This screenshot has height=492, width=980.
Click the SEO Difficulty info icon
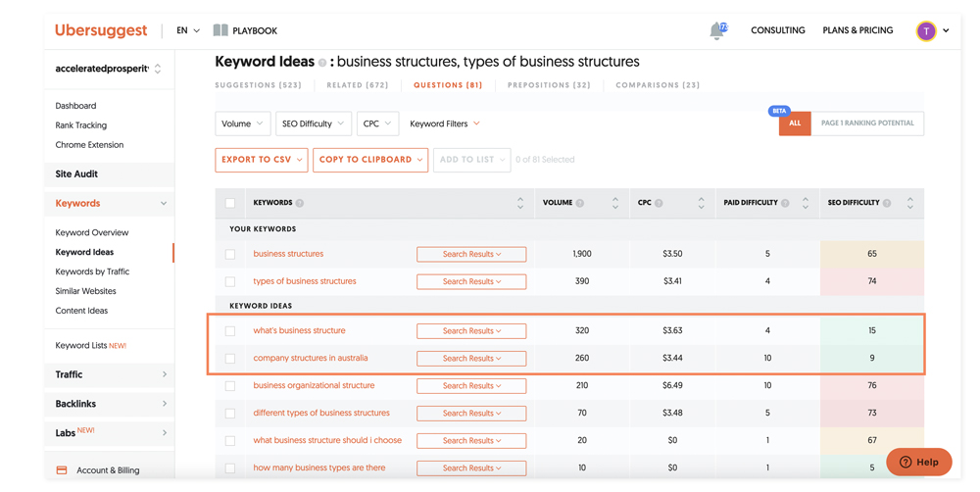coord(887,203)
